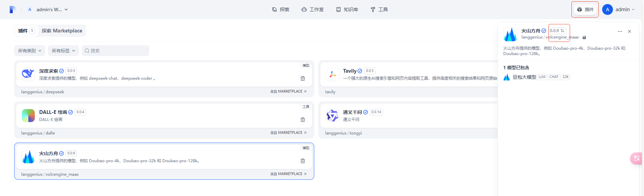Open 来自 MARKETPLACE link on 火山方舟 card

(x=288, y=174)
